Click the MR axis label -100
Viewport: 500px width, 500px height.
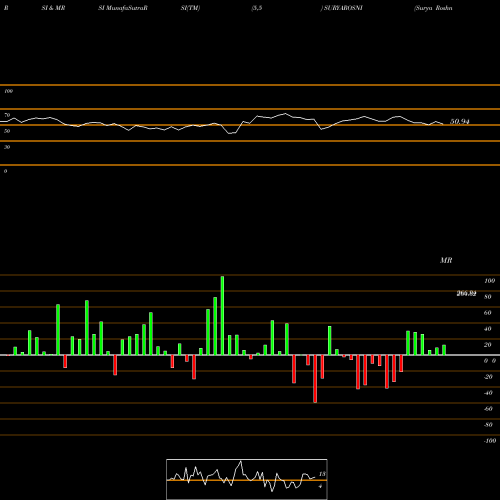490,441
